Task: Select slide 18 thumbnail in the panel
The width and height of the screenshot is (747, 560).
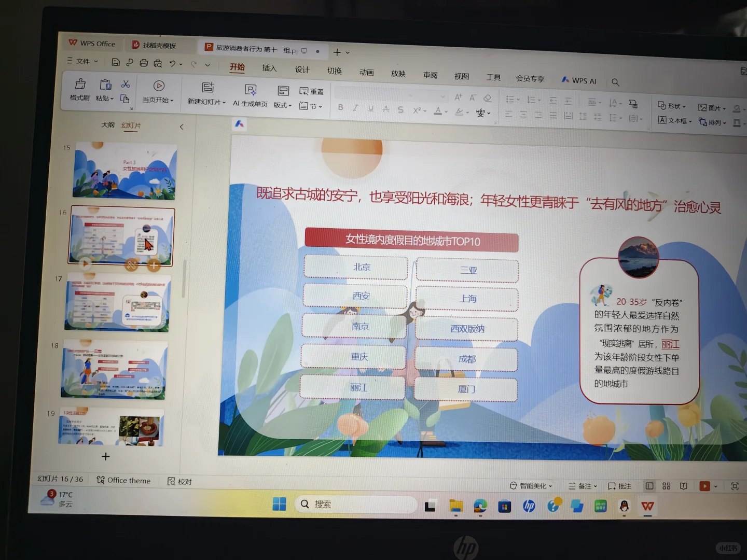Action: pos(114,368)
